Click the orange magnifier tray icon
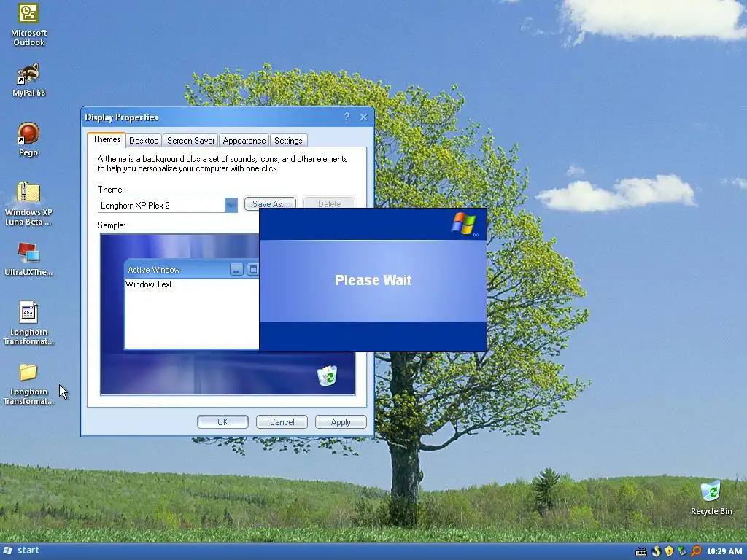The width and height of the screenshot is (747, 560). [696, 551]
